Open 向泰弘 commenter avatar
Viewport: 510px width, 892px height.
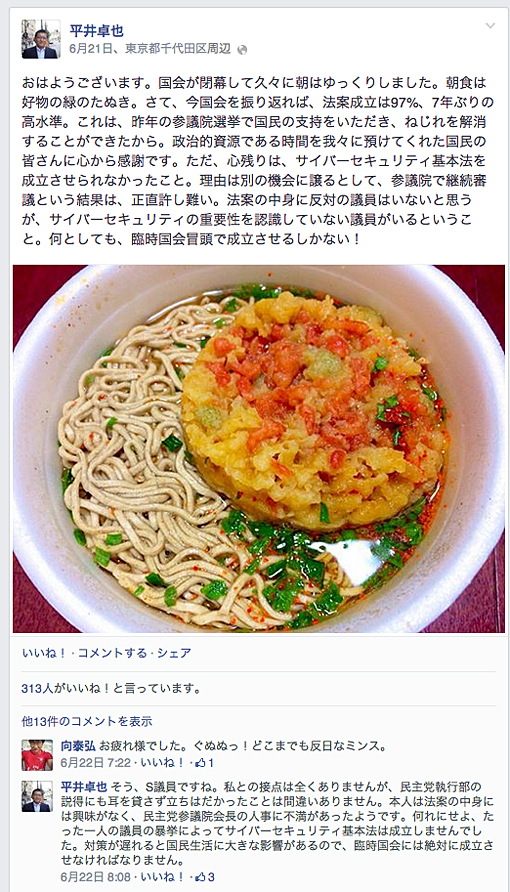tap(37, 755)
